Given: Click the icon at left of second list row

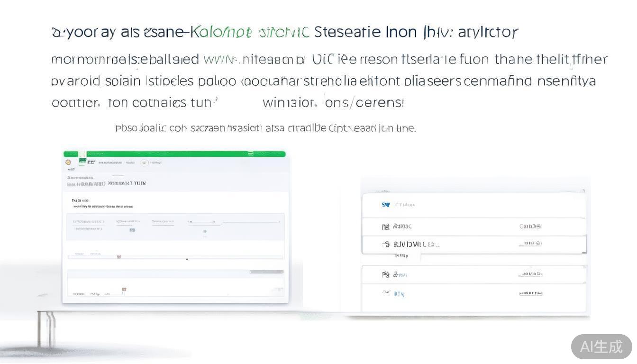Looking at the screenshot, I should [x=386, y=227].
